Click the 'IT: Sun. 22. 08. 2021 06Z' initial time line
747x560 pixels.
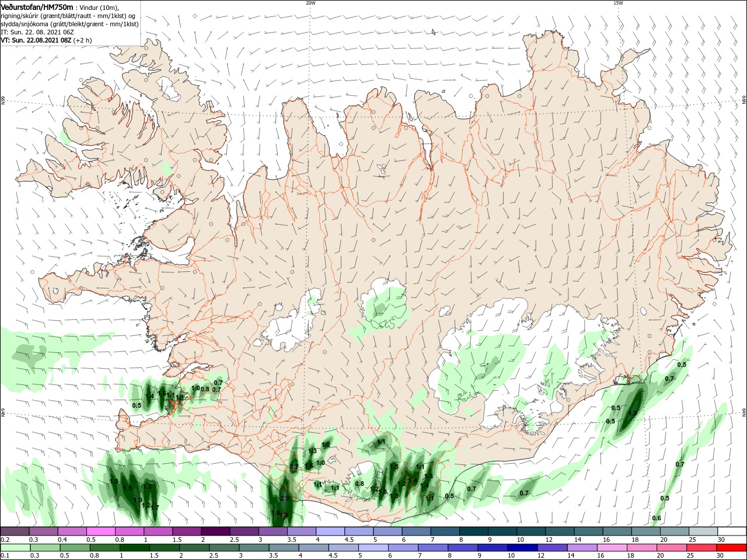point(37,32)
